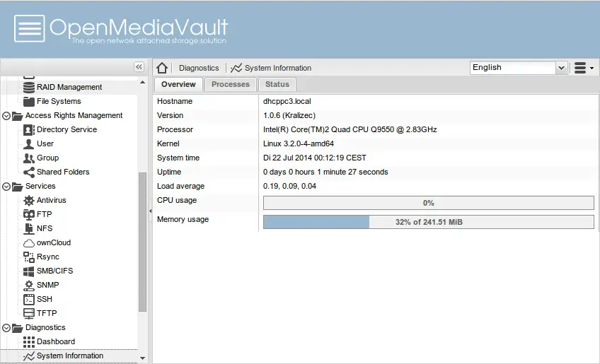This screenshot has height=364, width=600.
Task: Click the User person icon
Action: (29, 143)
